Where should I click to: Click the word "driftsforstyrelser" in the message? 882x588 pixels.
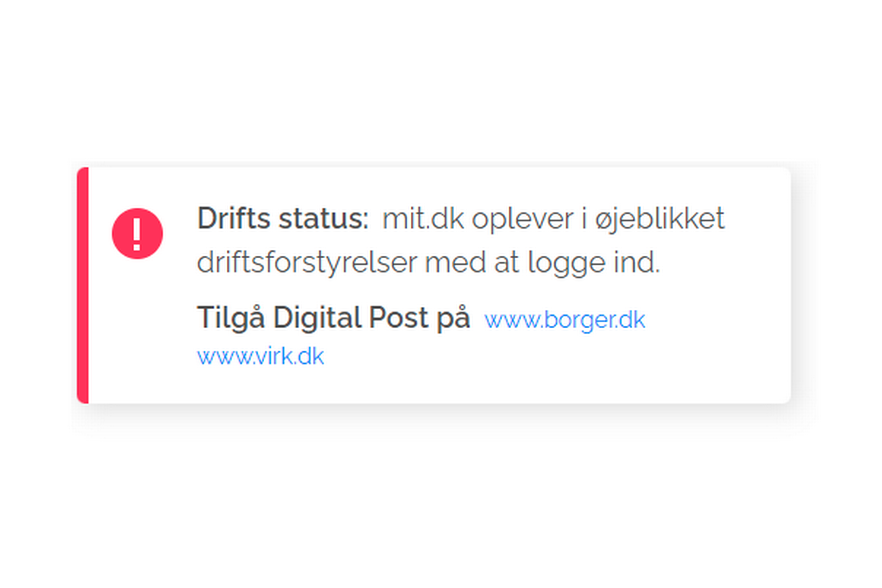pos(307,263)
